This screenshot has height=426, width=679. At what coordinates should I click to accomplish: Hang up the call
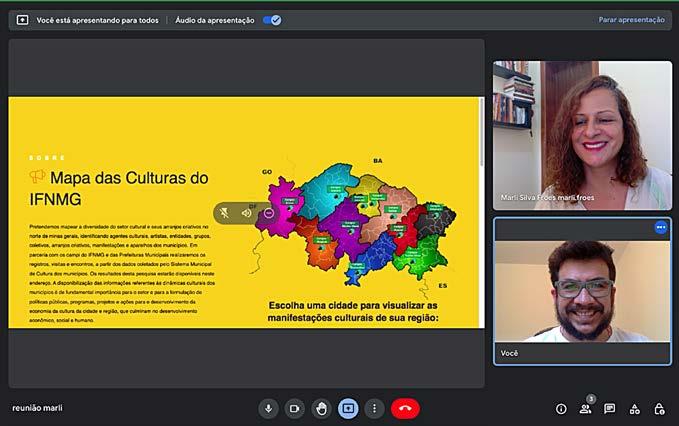(x=405, y=408)
